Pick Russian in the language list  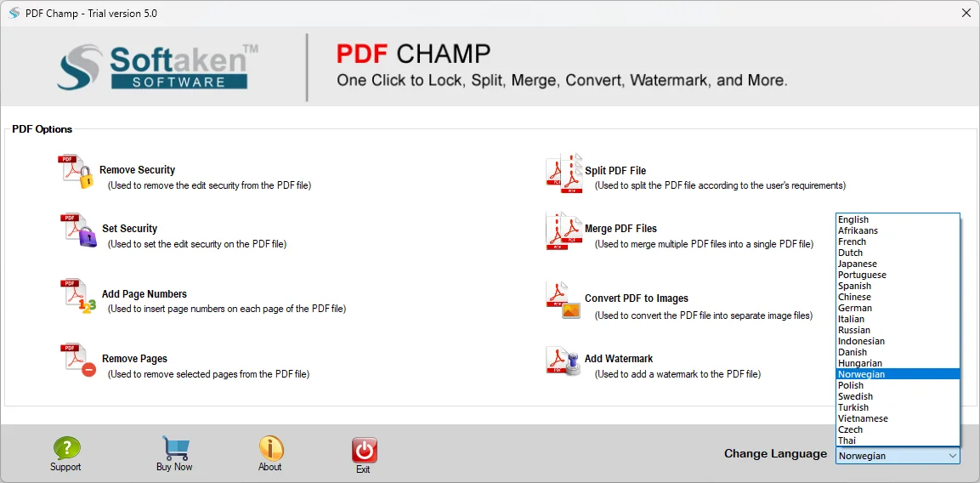tap(898, 330)
